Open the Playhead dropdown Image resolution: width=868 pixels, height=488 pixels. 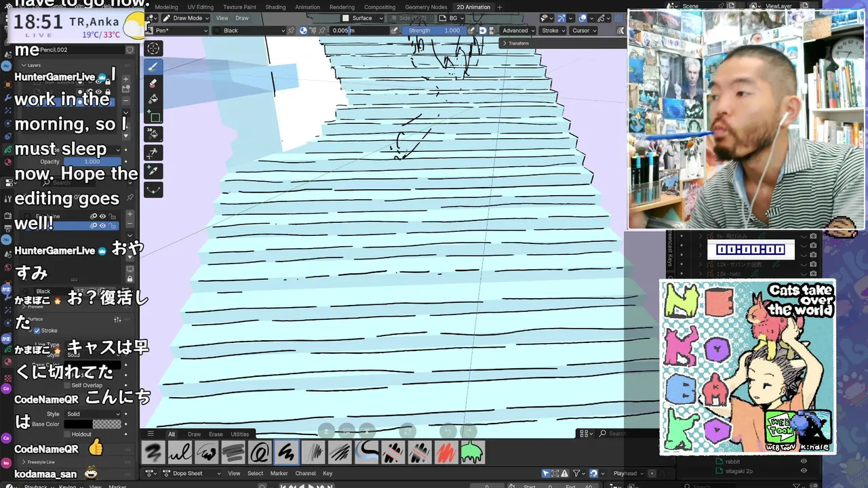click(x=628, y=473)
